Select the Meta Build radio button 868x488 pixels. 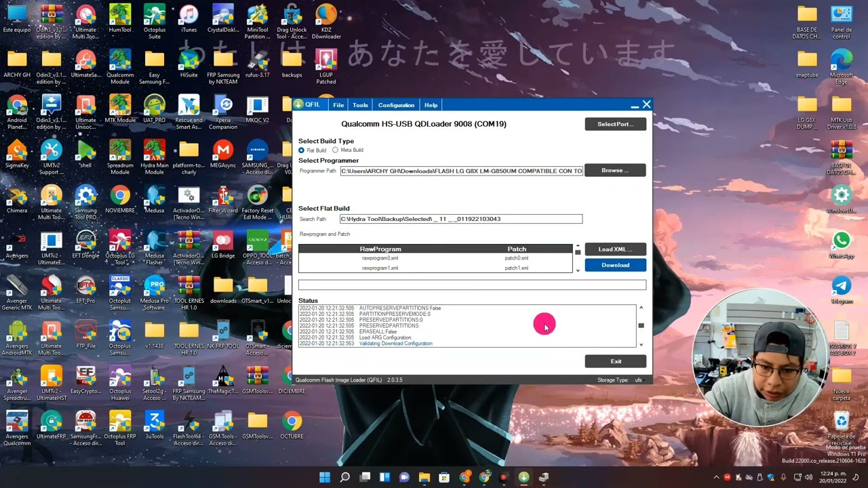pos(335,150)
